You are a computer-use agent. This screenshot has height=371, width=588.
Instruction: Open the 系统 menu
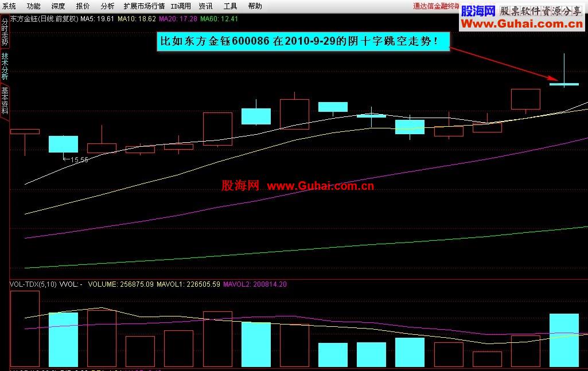[9, 6]
